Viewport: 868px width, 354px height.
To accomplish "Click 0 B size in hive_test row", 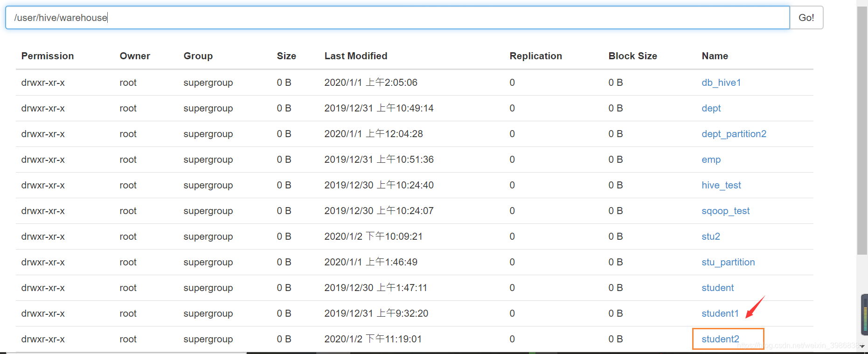I will tap(284, 185).
